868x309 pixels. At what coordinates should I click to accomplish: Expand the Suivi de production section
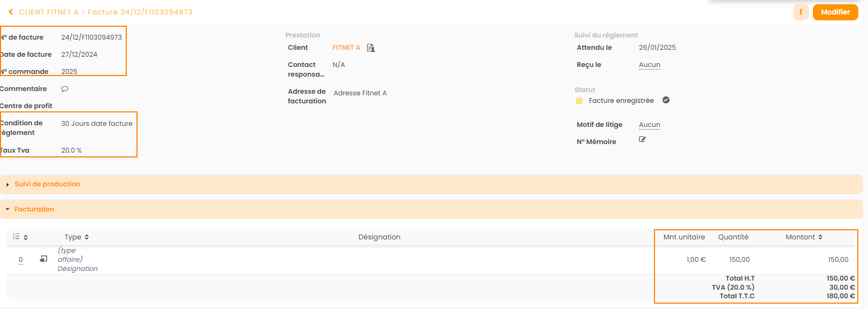click(47, 184)
